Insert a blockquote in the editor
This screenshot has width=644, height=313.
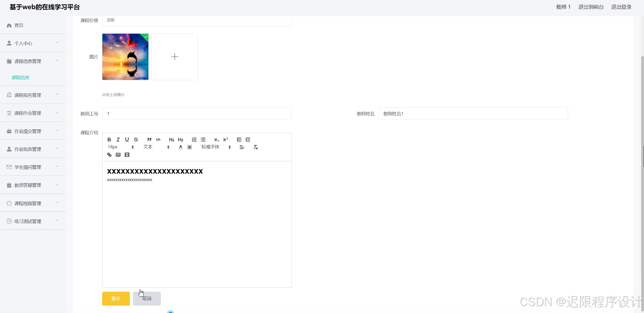(149, 139)
